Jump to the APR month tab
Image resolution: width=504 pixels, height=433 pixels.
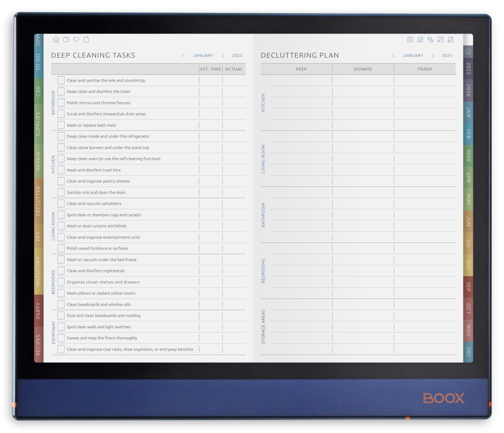pyautogui.click(x=468, y=178)
